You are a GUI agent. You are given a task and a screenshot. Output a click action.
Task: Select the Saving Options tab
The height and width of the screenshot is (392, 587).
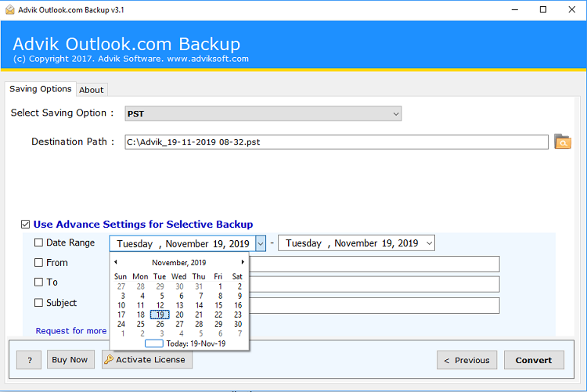tap(41, 88)
